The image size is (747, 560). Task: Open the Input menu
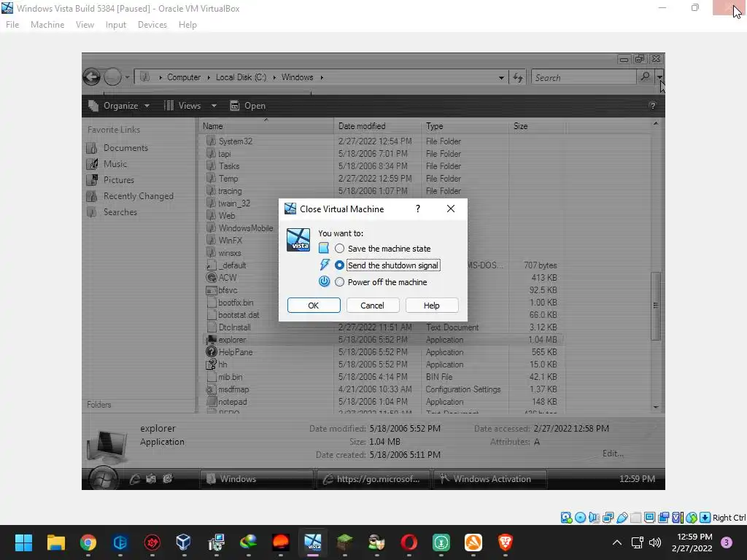click(x=116, y=25)
